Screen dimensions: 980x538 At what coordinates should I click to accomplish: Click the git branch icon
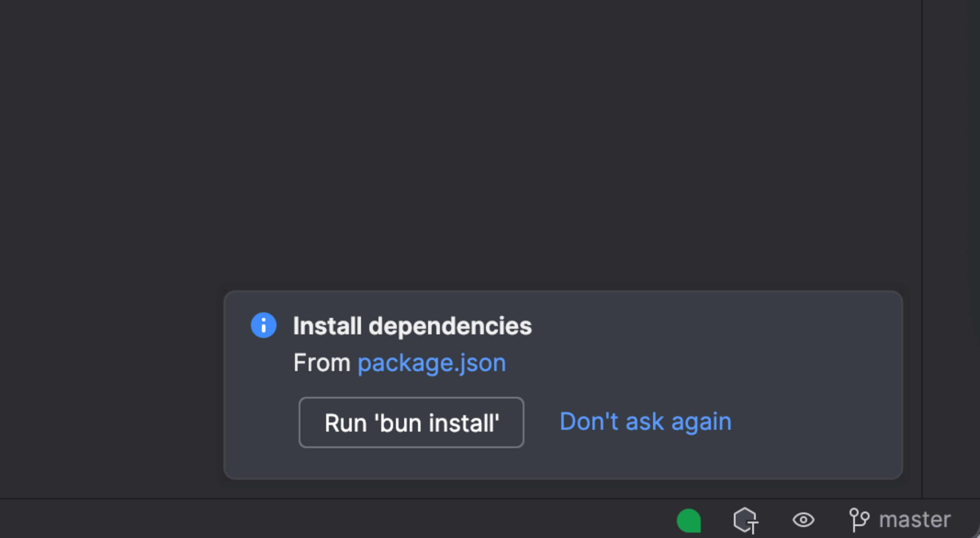pos(859,520)
